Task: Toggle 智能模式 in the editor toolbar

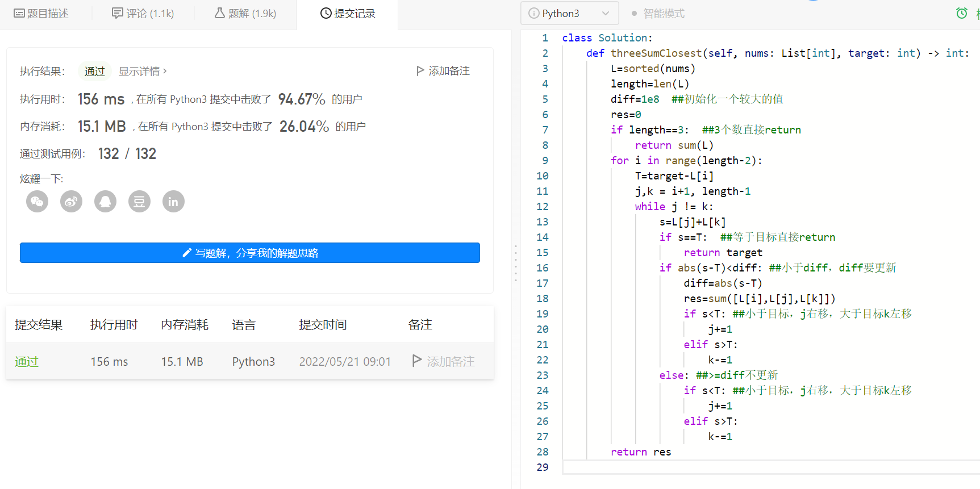Action: pos(658,14)
